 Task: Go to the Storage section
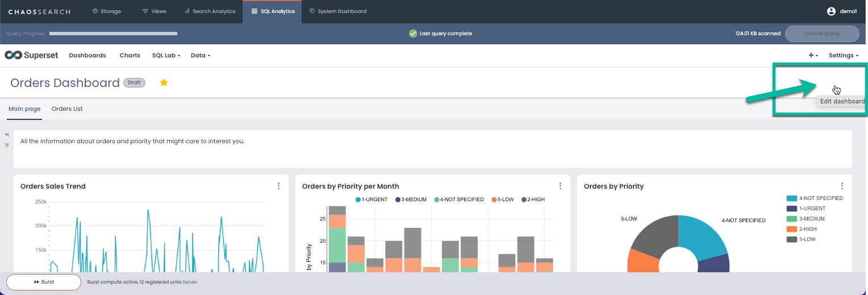click(106, 11)
